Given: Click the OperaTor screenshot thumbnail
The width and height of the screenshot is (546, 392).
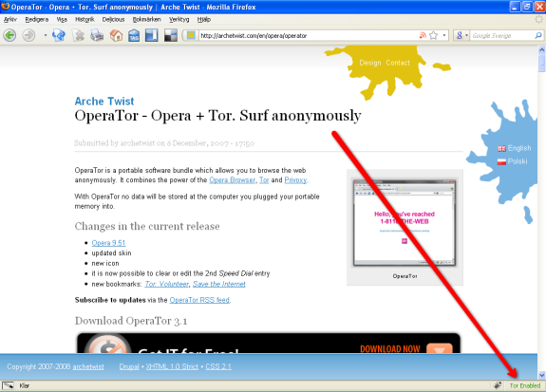Looking at the screenshot, I should [x=405, y=223].
